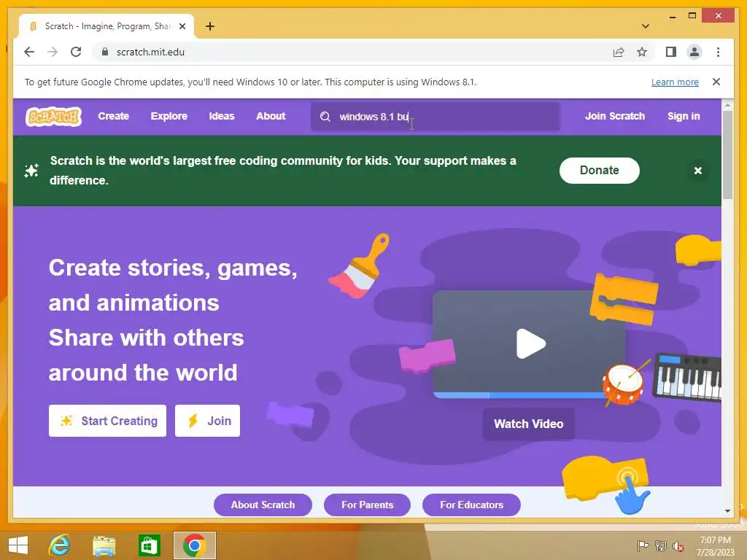Click the Chrome taskbar icon
Viewport: 747px width, 560px height.
(x=194, y=545)
